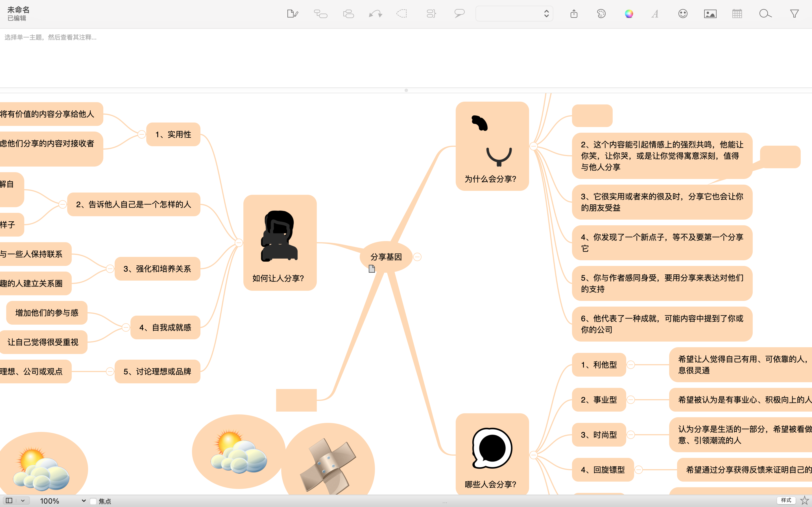Collapse the 1、利他型 subtopic

pos(631,365)
